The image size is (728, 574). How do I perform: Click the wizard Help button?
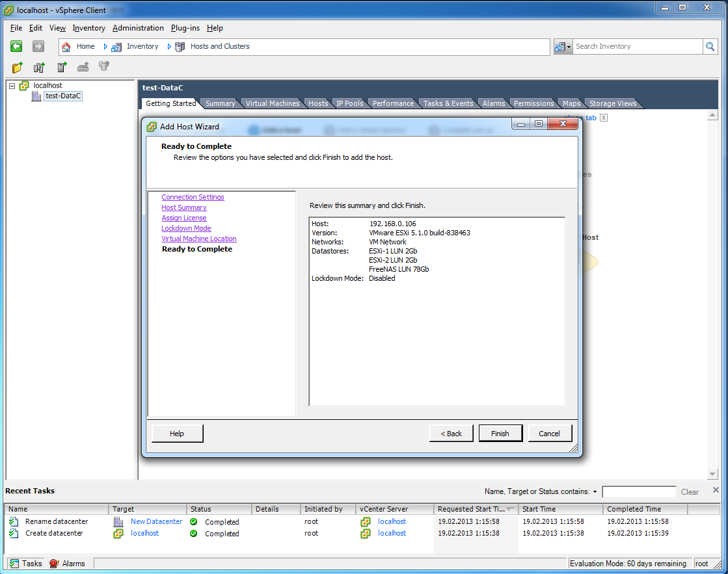[177, 434]
